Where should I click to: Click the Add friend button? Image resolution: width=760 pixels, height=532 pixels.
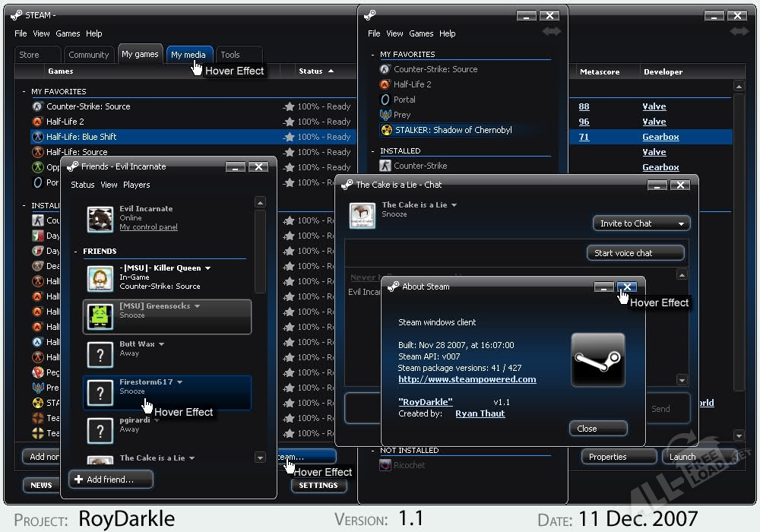point(111,480)
